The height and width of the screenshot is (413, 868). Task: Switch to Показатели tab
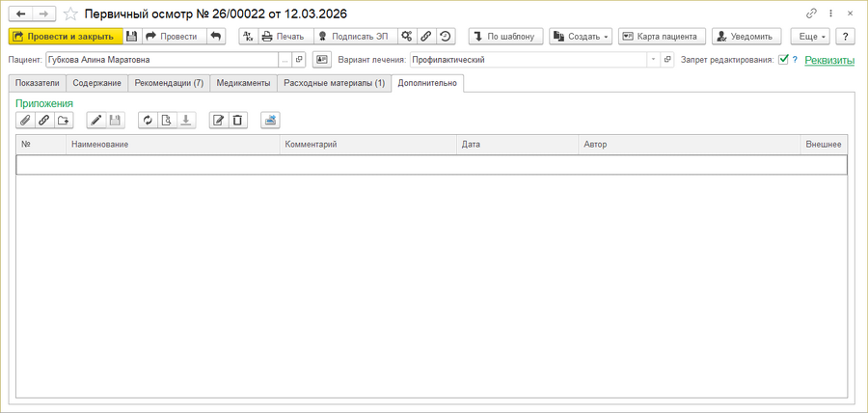click(x=37, y=83)
